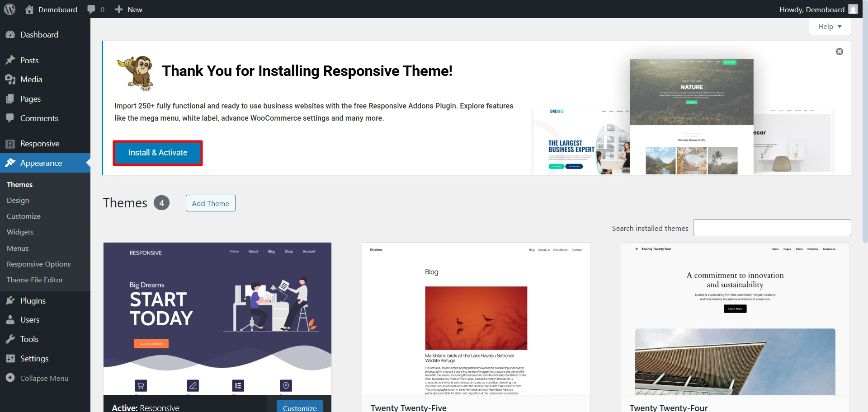Click the Tools wrench icon
The width and height of the screenshot is (868, 412).
(x=10, y=339)
